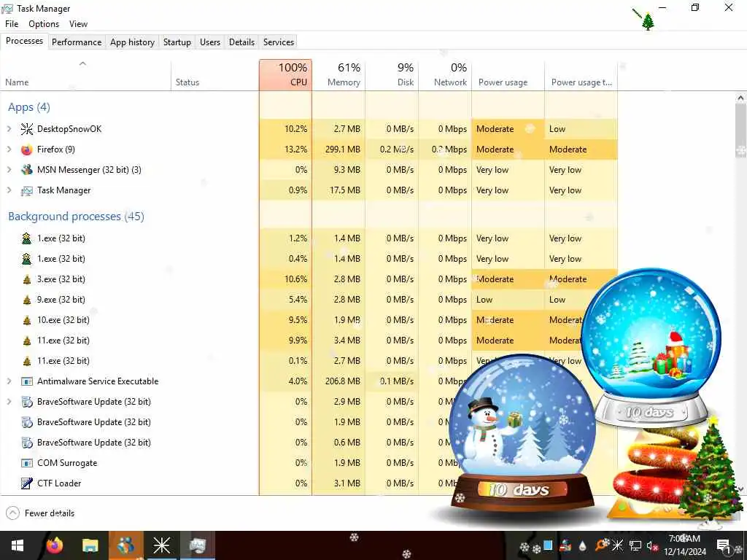Switch to the Performance tab
The image size is (747, 560).
[77, 42]
